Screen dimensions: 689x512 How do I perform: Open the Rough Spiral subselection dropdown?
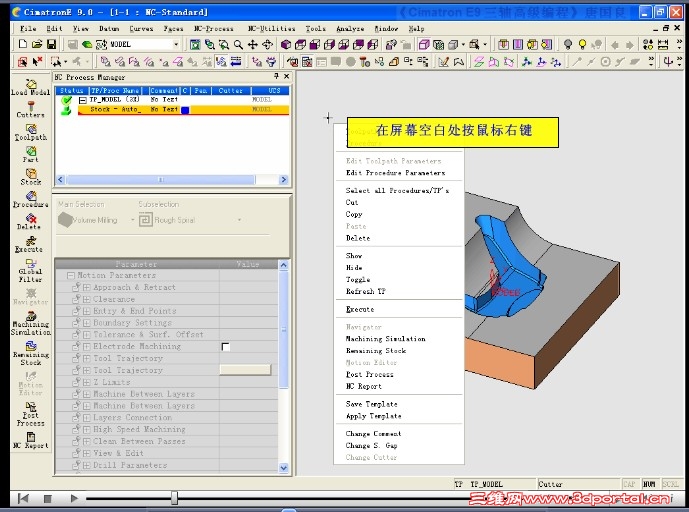(239, 220)
